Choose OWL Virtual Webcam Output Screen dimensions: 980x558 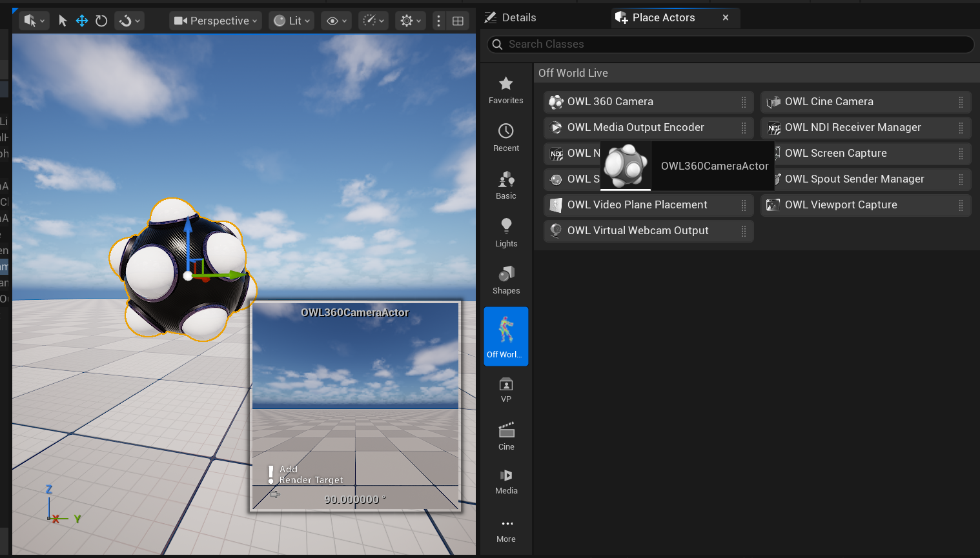click(x=648, y=230)
